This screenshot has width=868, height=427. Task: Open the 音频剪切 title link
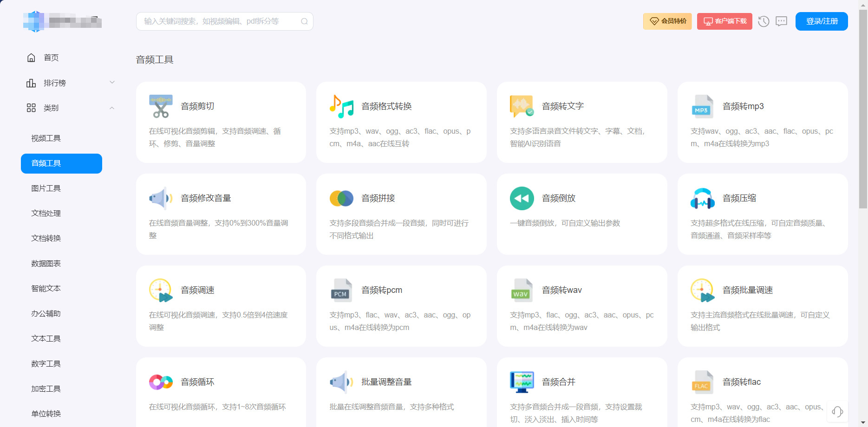(x=197, y=106)
